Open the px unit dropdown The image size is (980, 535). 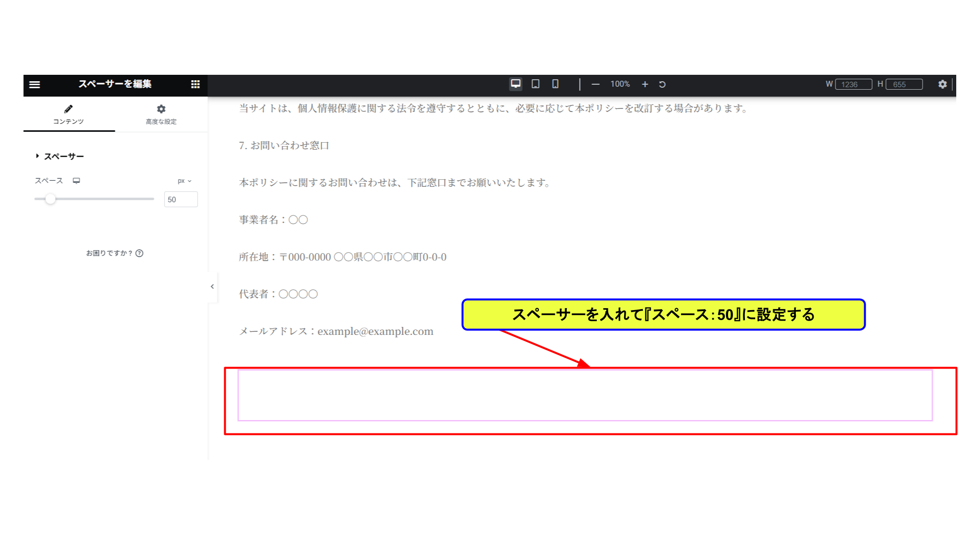click(185, 181)
